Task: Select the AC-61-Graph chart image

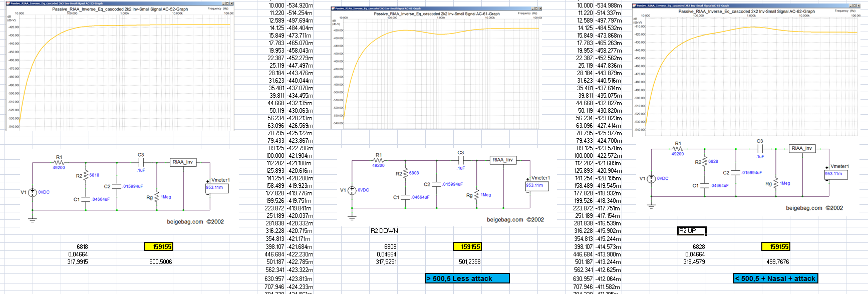Action: (x=436, y=68)
